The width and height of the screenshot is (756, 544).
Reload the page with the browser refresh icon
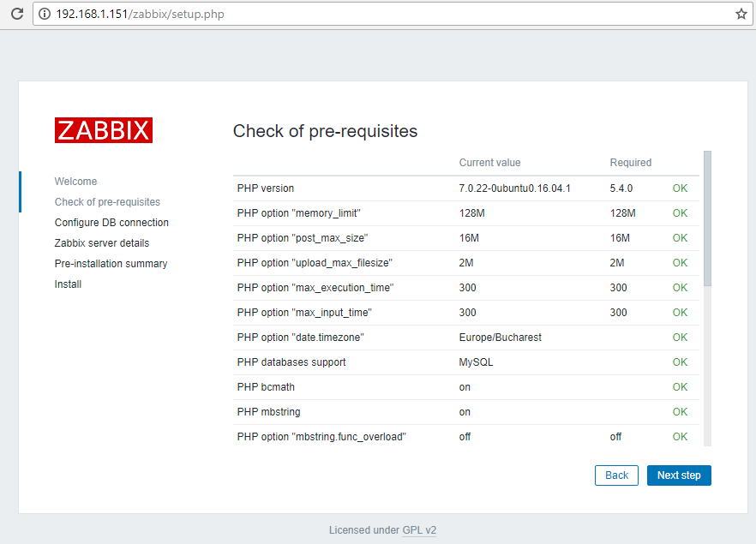point(17,14)
